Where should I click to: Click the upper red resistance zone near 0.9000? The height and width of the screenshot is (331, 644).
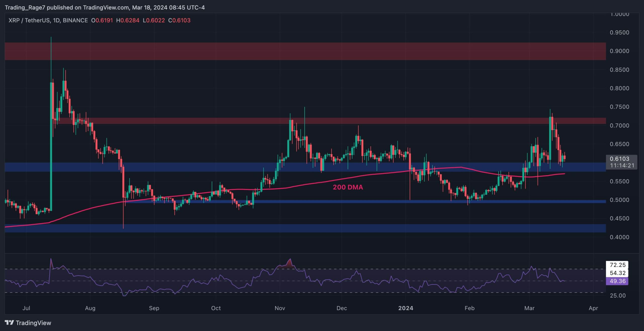point(302,51)
